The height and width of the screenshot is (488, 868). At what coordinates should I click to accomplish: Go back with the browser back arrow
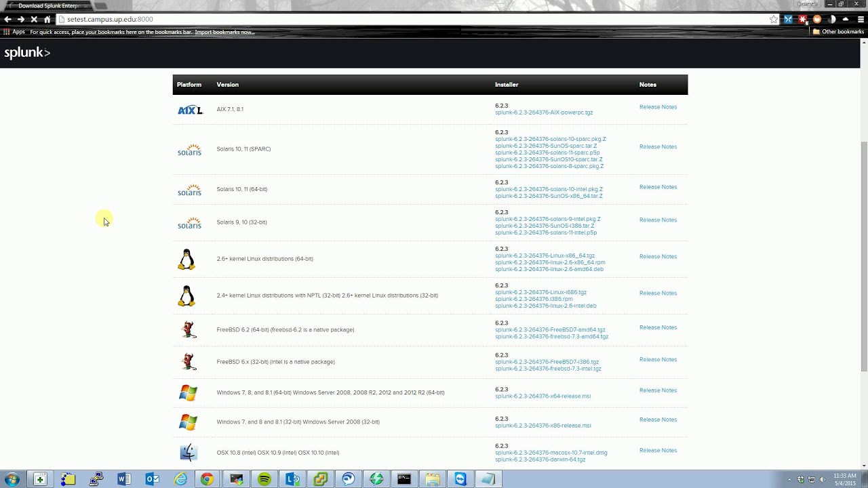(x=7, y=20)
